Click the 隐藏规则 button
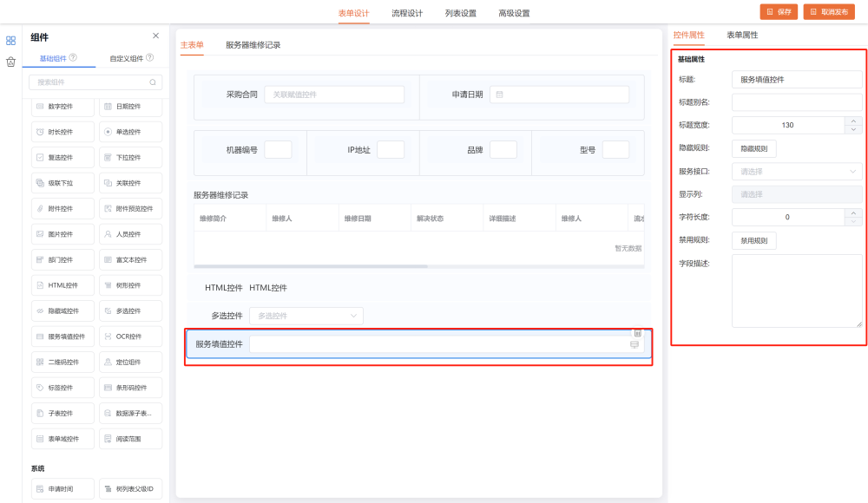Screen dimensions: 868x503 (x=753, y=148)
